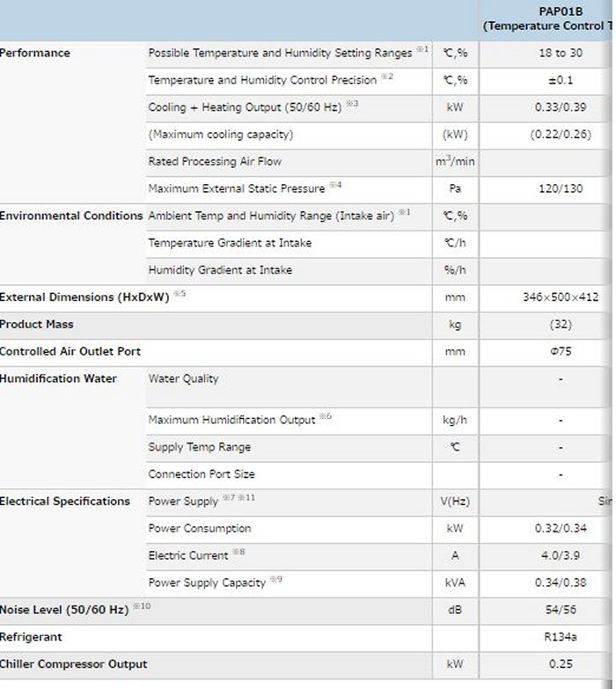The width and height of the screenshot is (616, 689).
Task: Select the Humidification Water section label
Action: (58, 378)
